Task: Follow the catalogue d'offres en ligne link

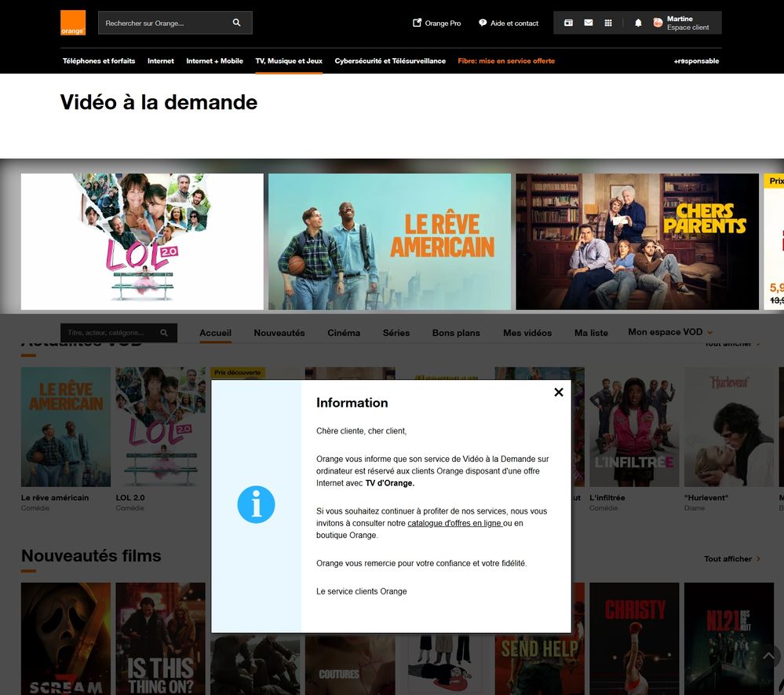Action: pyautogui.click(x=454, y=523)
